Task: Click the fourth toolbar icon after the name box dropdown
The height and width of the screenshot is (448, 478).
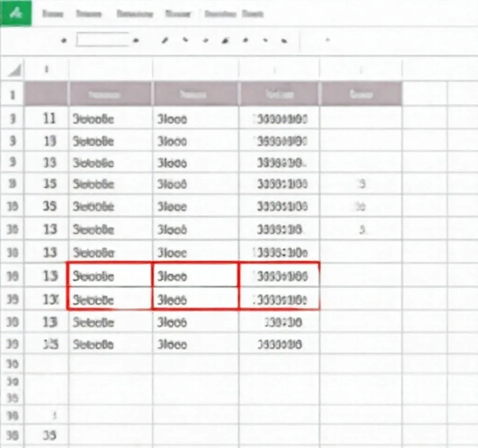Action: click(225, 41)
